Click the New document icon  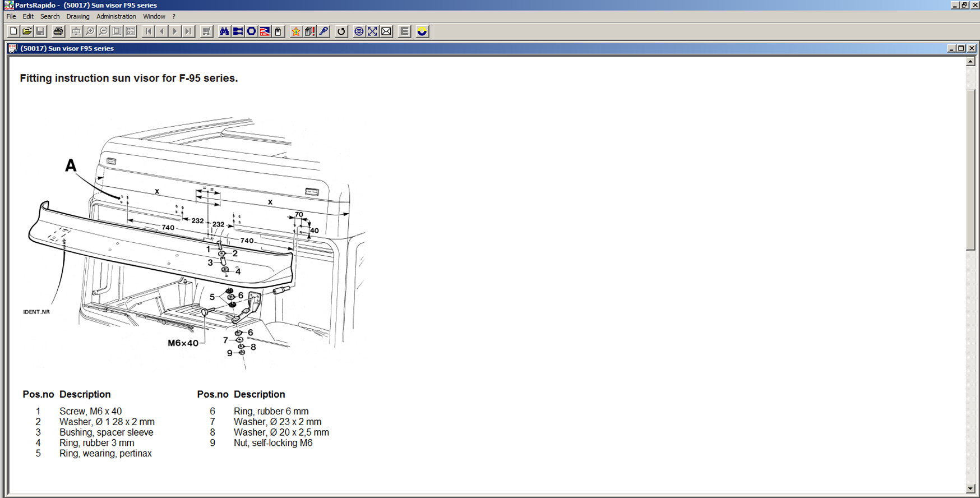tap(13, 31)
